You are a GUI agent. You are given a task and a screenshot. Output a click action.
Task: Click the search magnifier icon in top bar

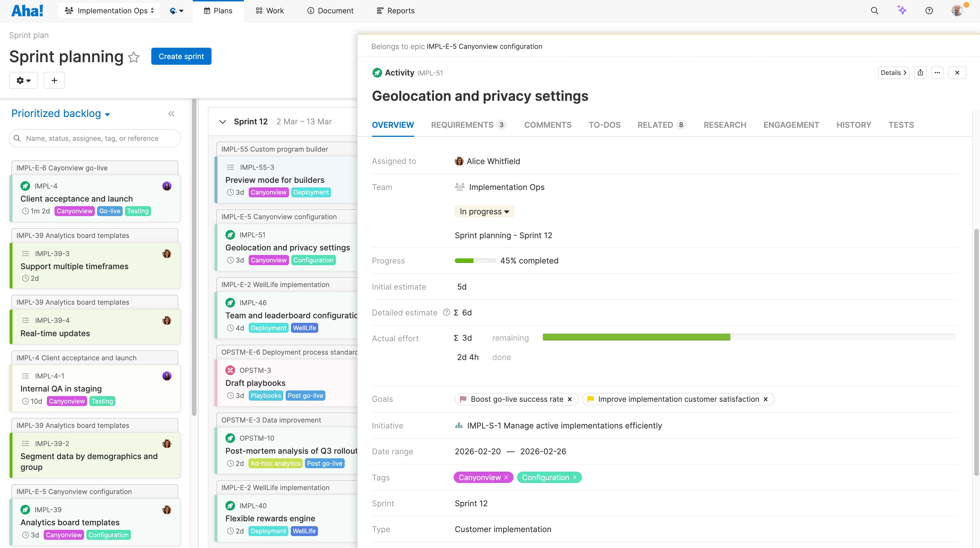[x=874, y=11]
